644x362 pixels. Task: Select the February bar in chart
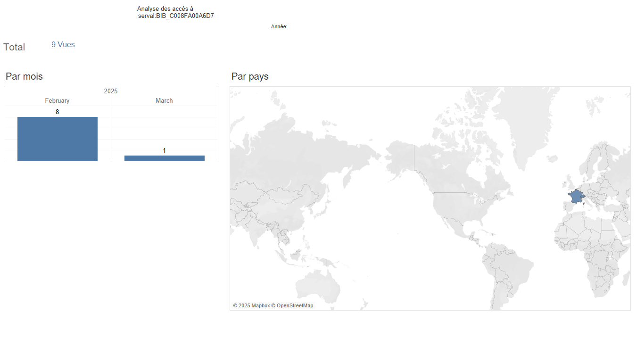58,139
